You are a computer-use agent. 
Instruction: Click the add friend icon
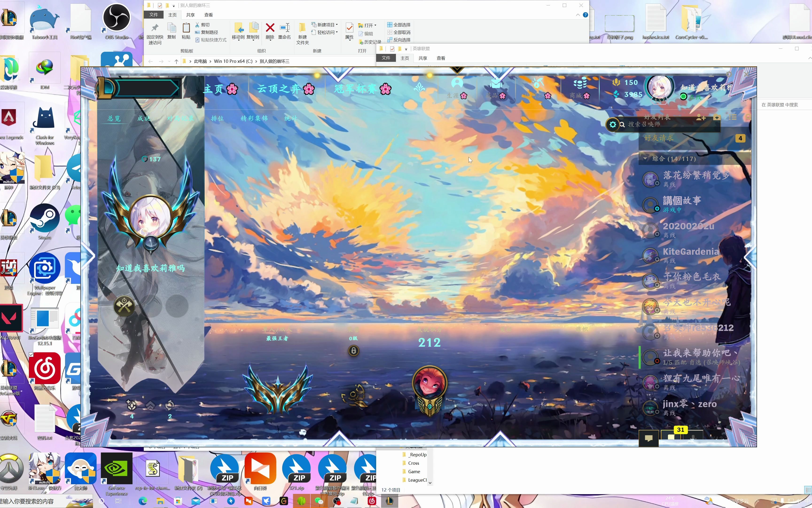(x=701, y=118)
